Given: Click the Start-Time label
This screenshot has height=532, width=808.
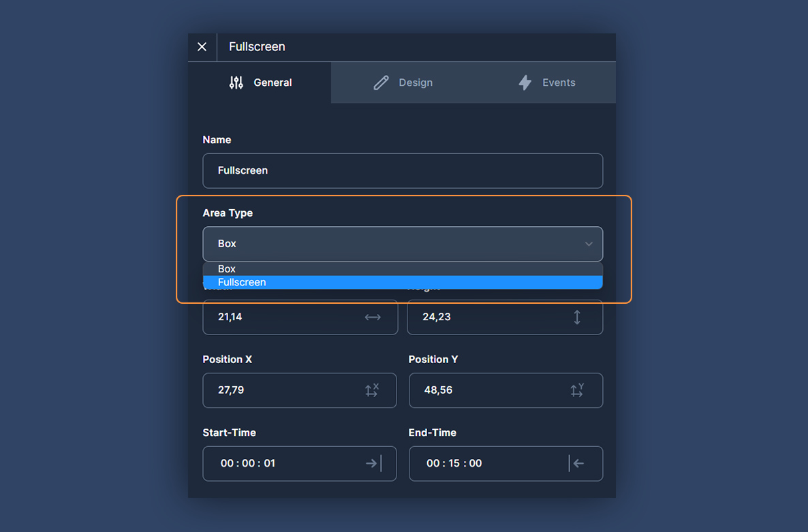Looking at the screenshot, I should [x=229, y=433].
